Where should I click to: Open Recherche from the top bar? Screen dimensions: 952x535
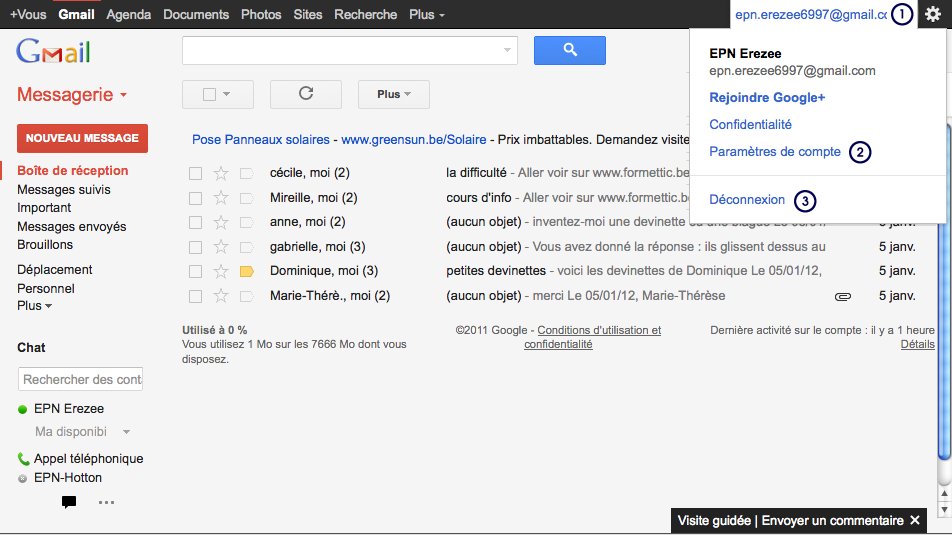pos(366,14)
